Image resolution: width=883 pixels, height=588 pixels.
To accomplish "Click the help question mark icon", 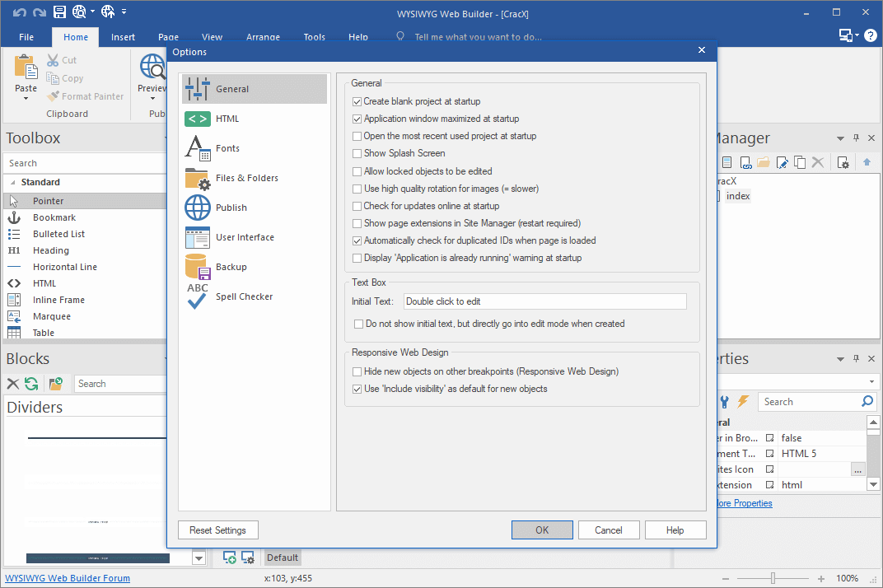I will point(871,35).
